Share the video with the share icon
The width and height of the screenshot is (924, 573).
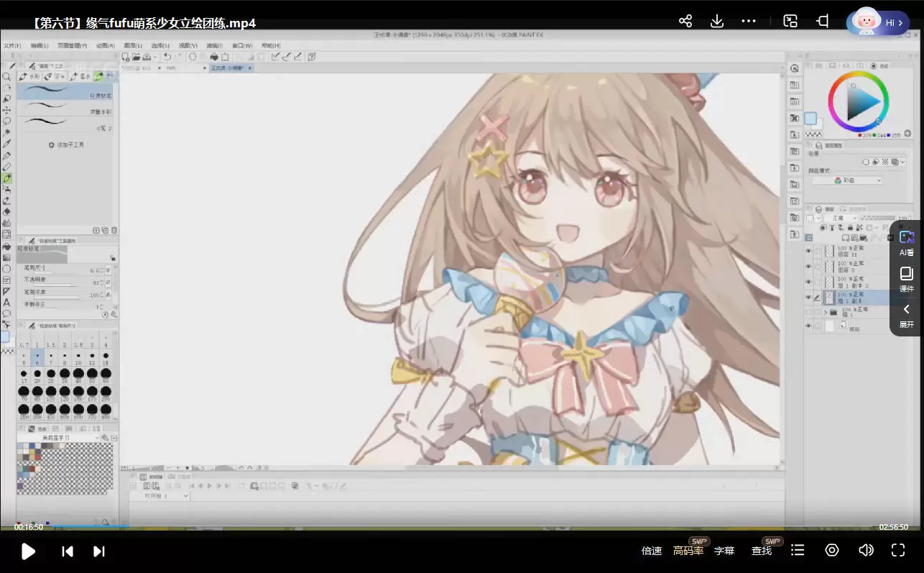(x=685, y=22)
